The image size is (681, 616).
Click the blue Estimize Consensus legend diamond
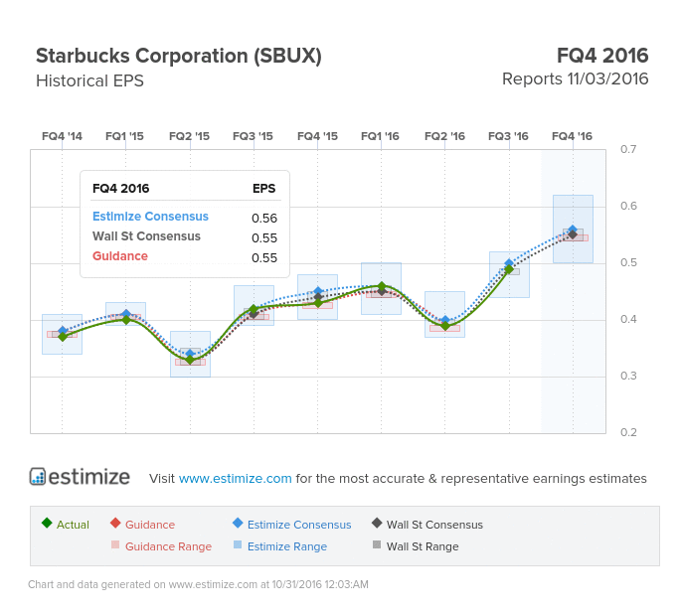pos(238,523)
